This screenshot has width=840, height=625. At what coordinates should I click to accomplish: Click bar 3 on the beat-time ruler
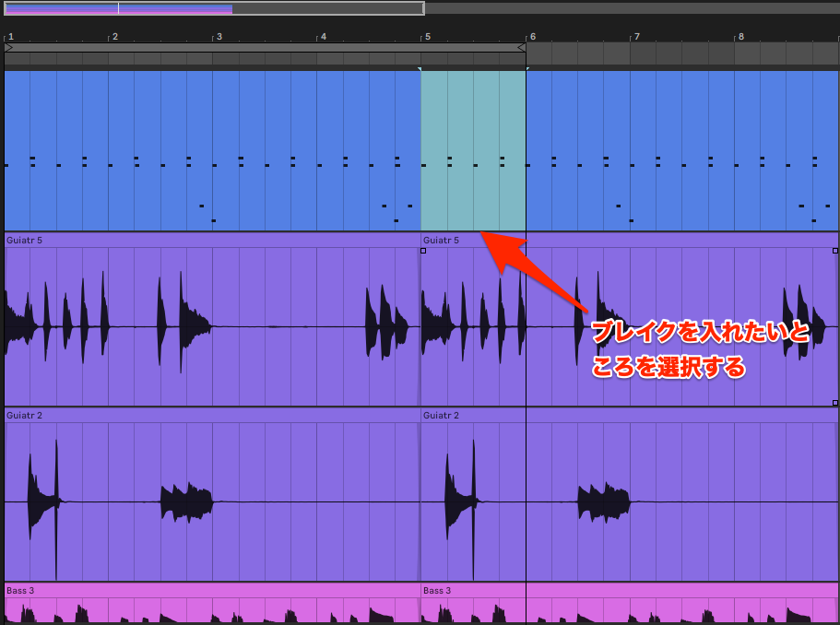(x=218, y=37)
